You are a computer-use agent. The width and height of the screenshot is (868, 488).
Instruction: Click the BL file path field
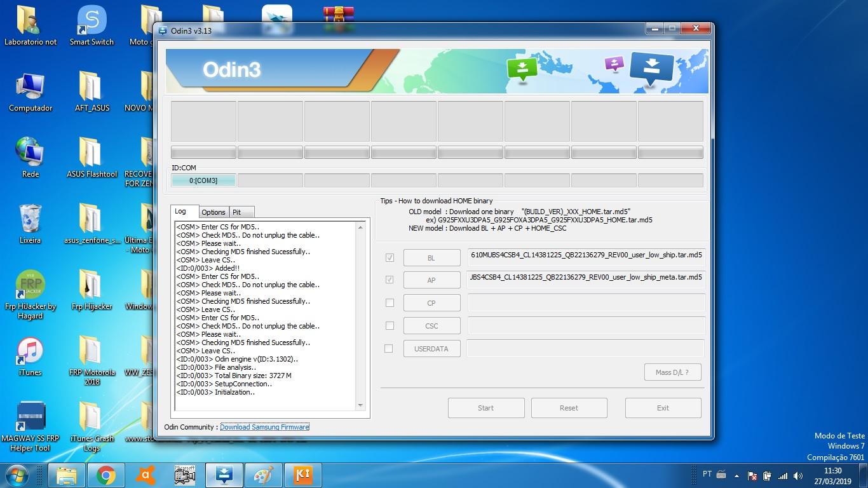click(586, 257)
